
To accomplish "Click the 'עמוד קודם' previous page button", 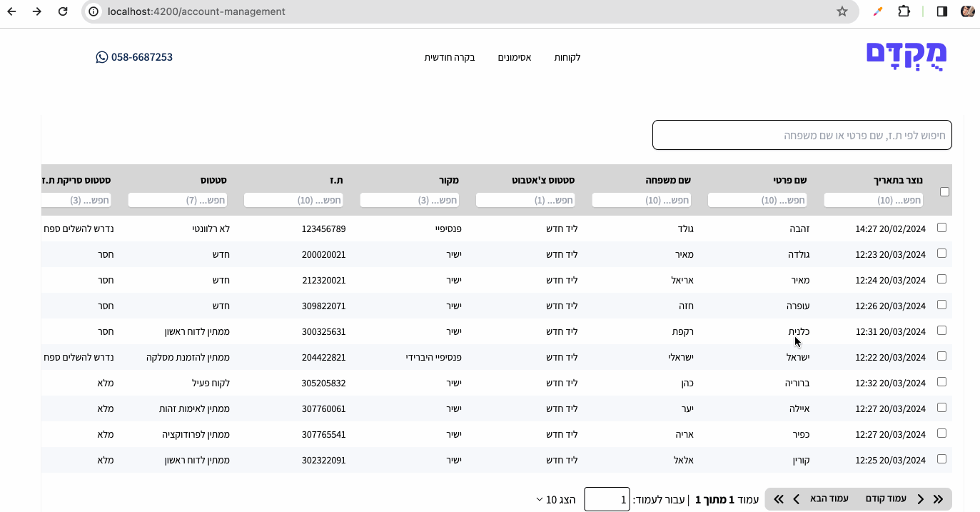I will [886, 498].
